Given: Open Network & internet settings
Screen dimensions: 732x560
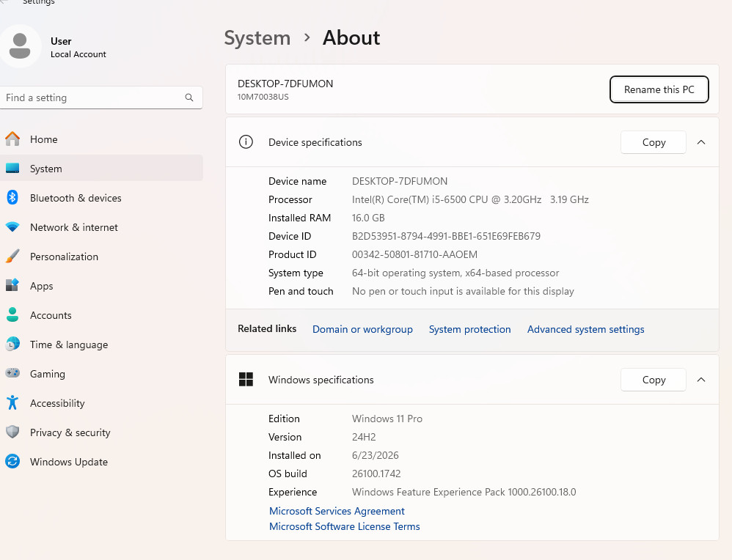Looking at the screenshot, I should point(101,227).
